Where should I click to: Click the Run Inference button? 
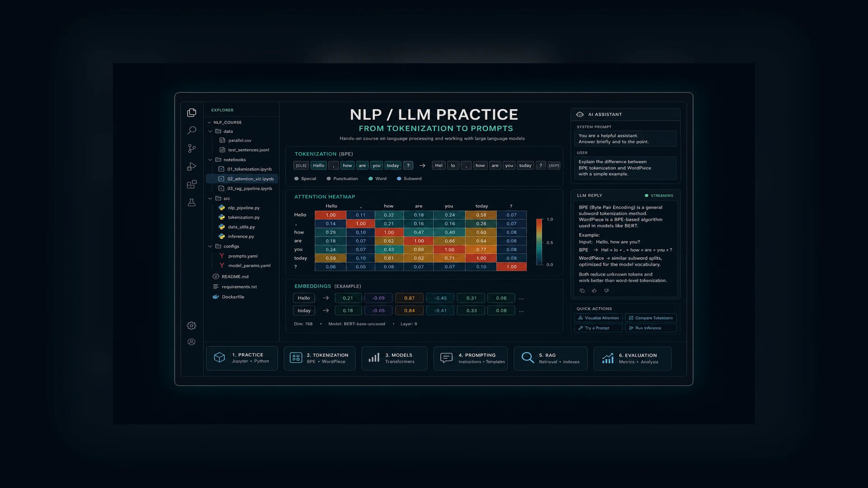click(651, 328)
